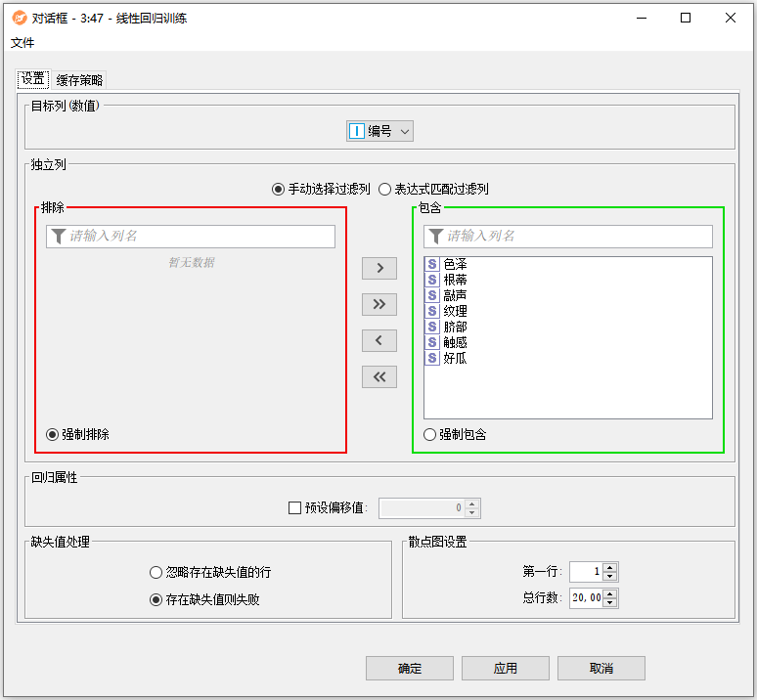Click the S type icon beside 根蒂

pyautogui.click(x=432, y=280)
